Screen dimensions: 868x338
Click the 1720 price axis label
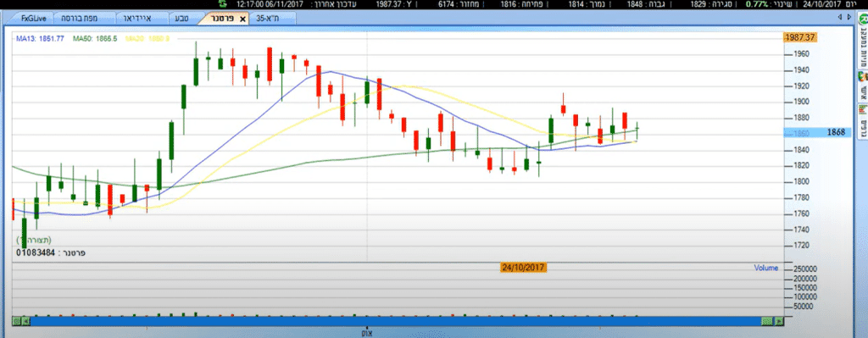(802, 246)
